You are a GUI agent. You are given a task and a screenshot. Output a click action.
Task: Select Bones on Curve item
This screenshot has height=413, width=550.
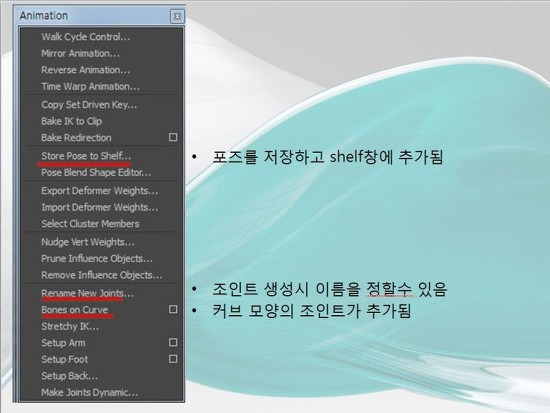pos(75,309)
